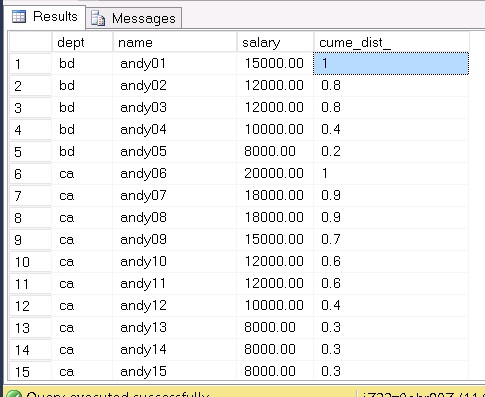Screen dimensions: 485x397
Task: Click the name cell andy02
Action: [x=175, y=85]
